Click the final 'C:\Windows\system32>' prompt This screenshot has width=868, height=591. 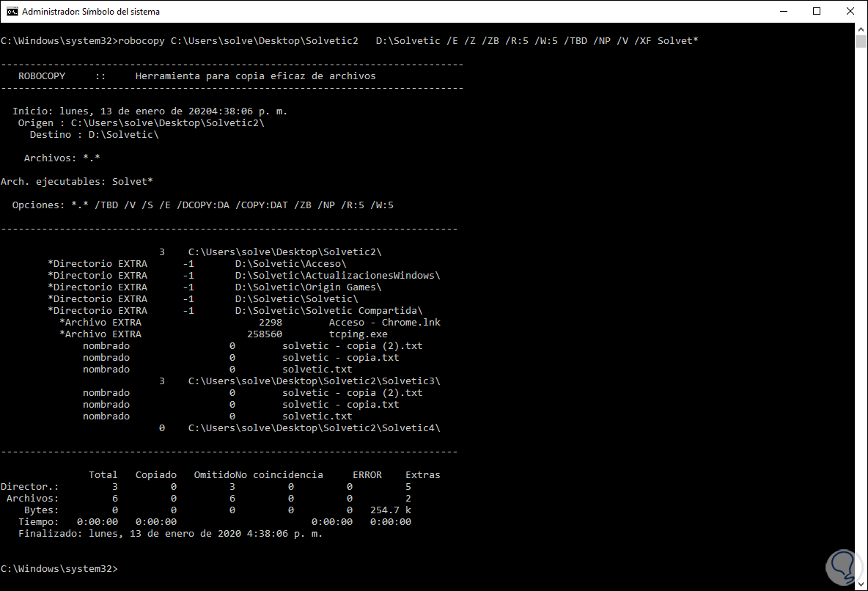59,569
